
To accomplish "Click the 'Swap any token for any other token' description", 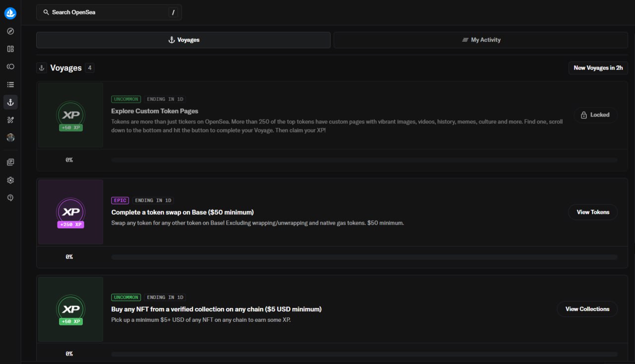I will pyautogui.click(x=257, y=223).
